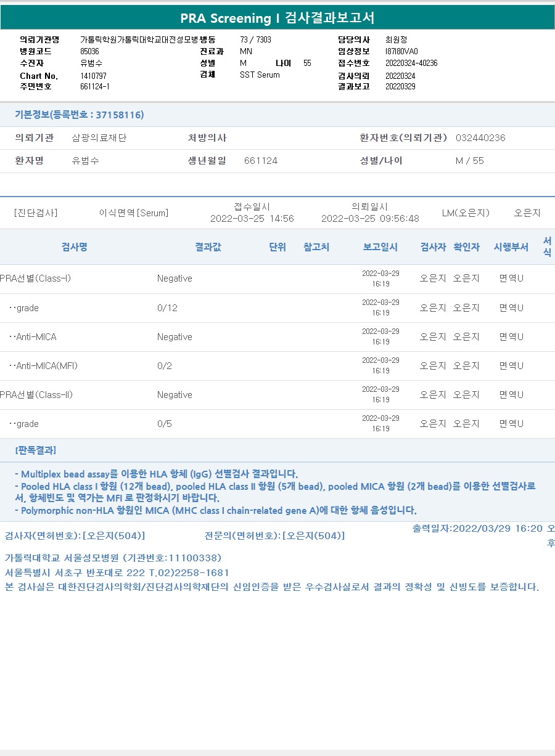
Task: Click '기본정보(등록번호 : 37158116)' heading
Action: tap(80, 115)
